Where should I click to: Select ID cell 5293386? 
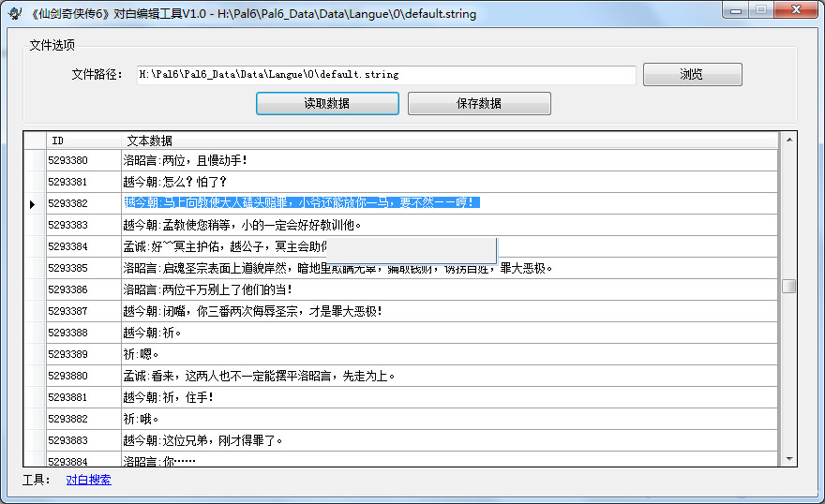coord(83,289)
